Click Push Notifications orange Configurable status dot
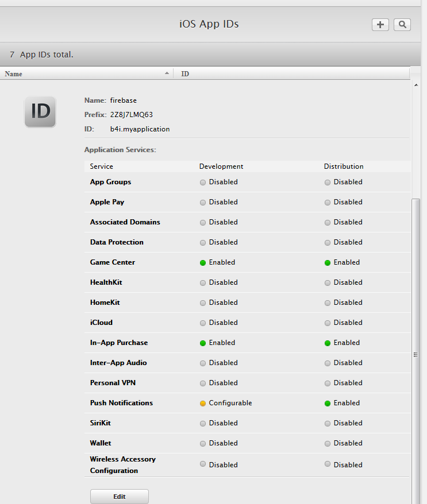This screenshot has height=504, width=427. [203, 404]
